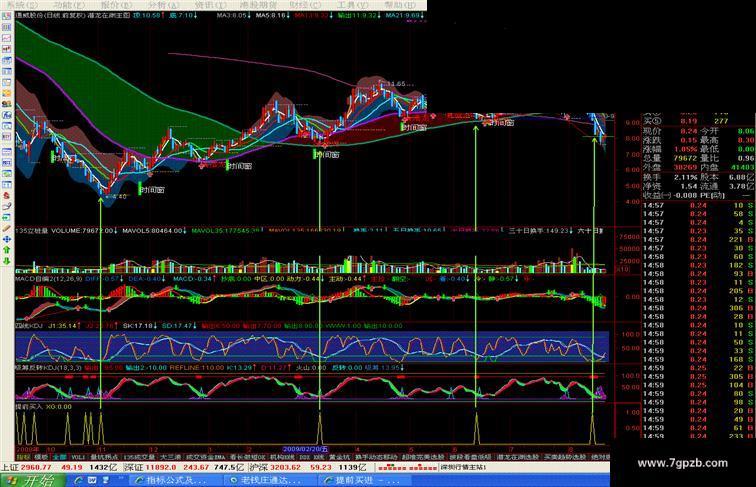Select the VOL1 indicator tab
Image resolution: width=756 pixels, height=487 pixels.
click(78, 457)
